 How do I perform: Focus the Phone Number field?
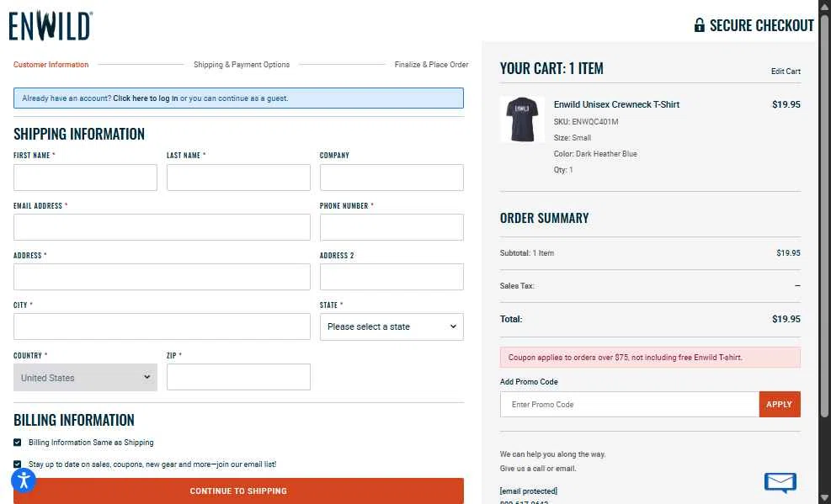(392, 227)
